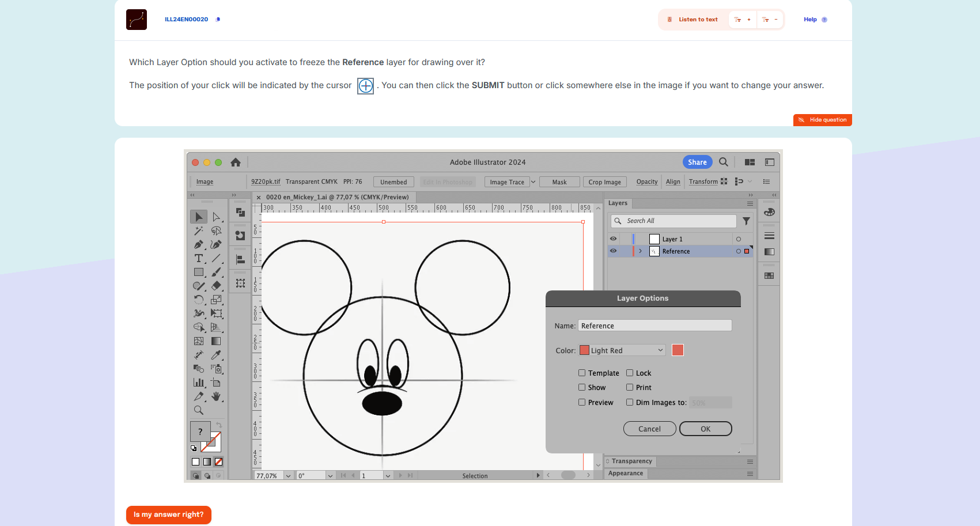Click the OK button
This screenshot has height=526, width=980.
[x=706, y=429]
